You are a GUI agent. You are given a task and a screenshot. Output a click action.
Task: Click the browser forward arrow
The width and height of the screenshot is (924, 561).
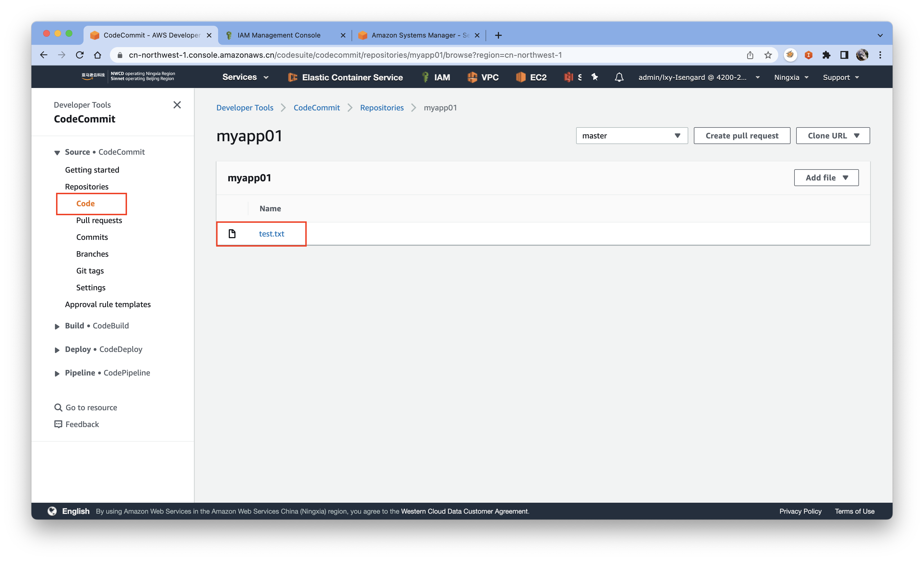pos(61,55)
